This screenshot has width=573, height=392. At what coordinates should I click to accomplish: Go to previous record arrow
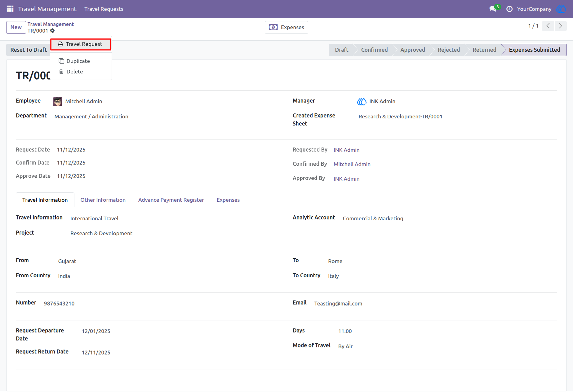(548, 26)
